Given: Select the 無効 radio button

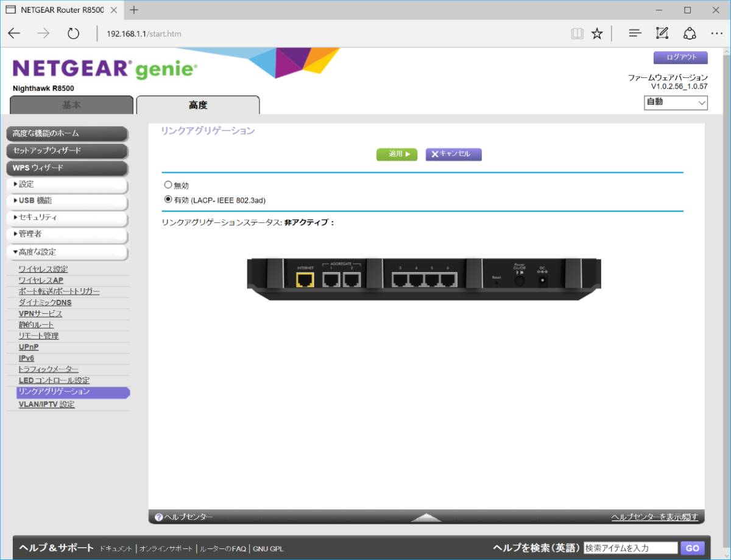Looking at the screenshot, I should (168, 185).
